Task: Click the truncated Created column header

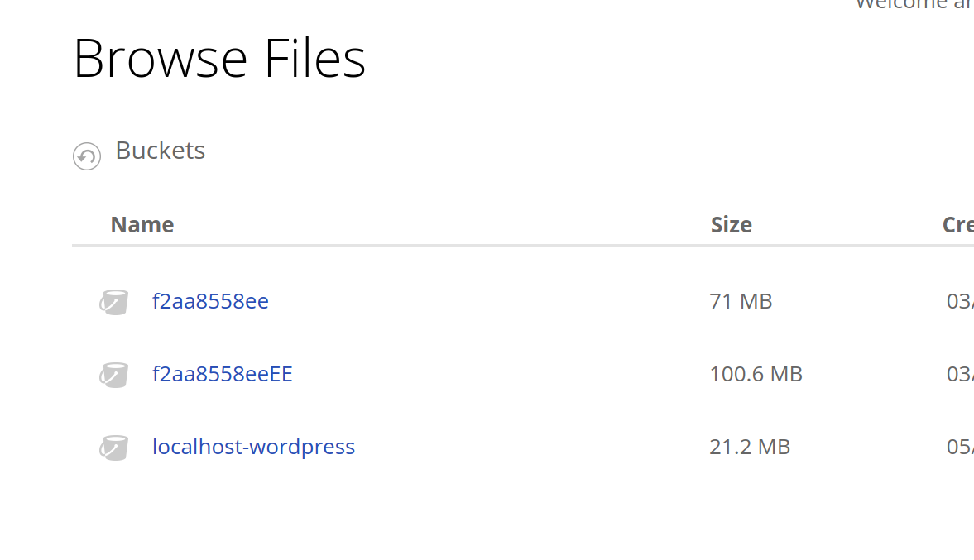Action: pos(957,225)
